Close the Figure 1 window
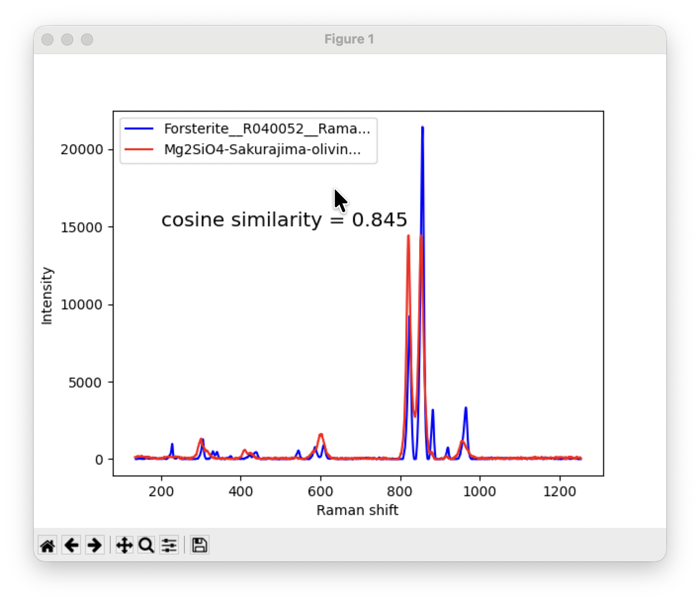This screenshot has height=603, width=700. pyautogui.click(x=47, y=40)
